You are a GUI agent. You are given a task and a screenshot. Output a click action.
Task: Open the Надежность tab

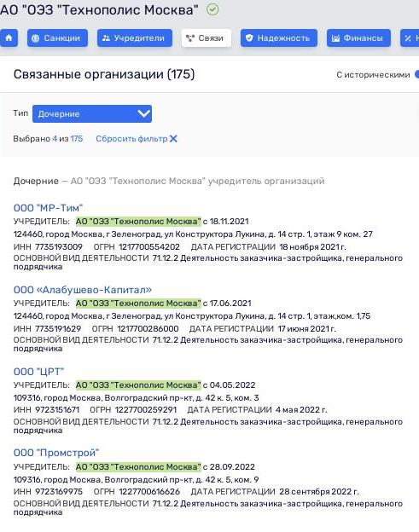pos(279,38)
